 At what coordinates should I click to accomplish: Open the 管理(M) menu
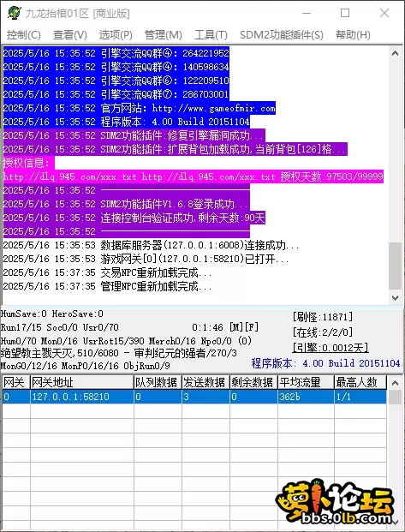coord(164,34)
